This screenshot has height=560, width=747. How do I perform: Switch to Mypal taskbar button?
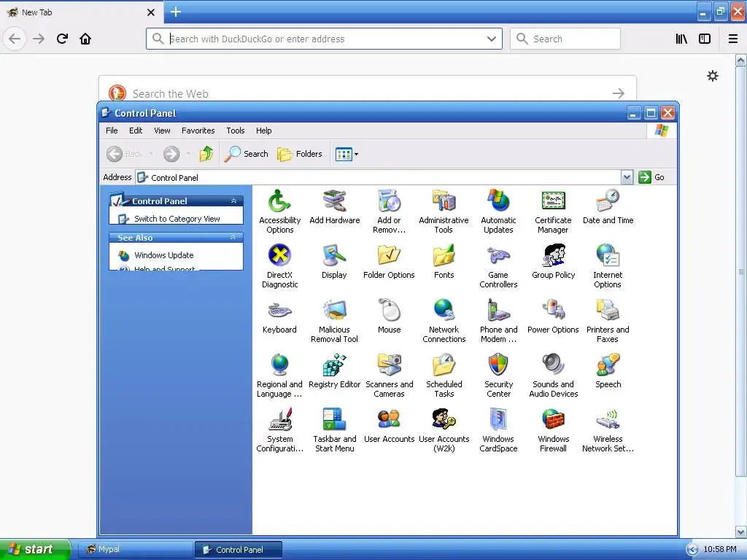tap(135, 549)
